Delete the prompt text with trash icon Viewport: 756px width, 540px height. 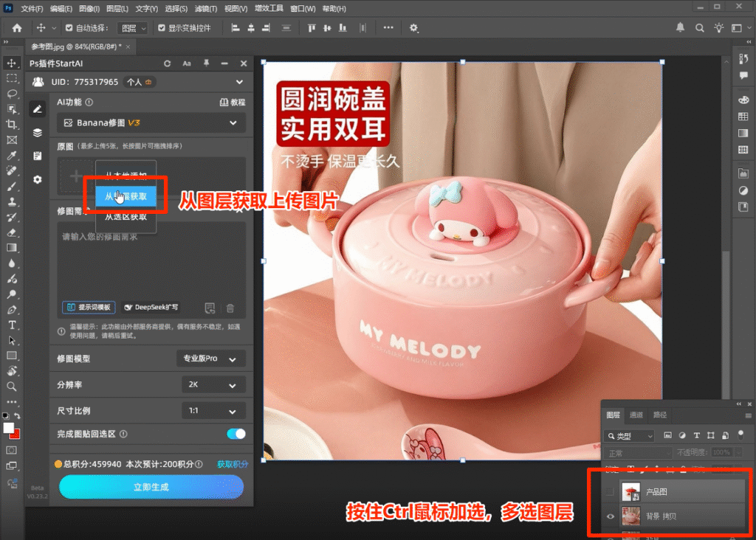point(230,308)
